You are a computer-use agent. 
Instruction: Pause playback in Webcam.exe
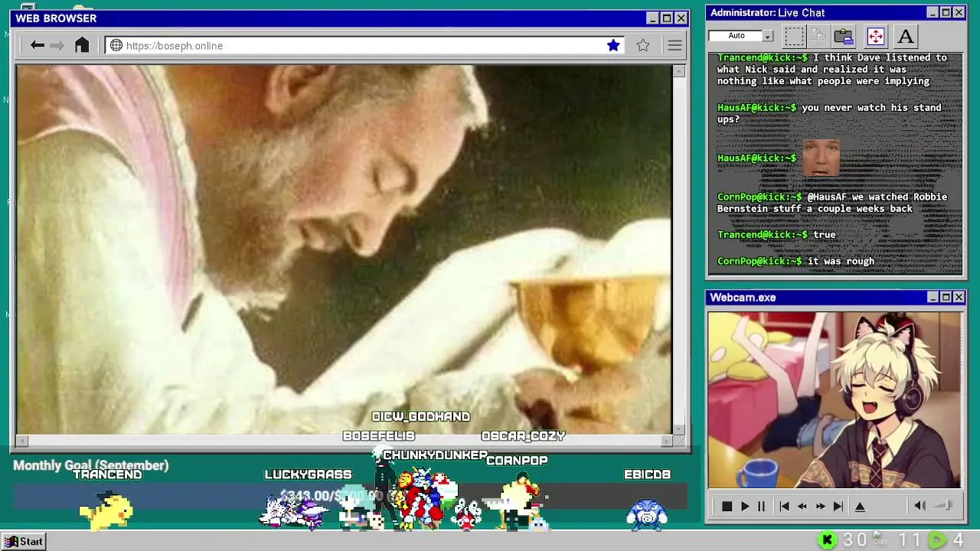(761, 506)
